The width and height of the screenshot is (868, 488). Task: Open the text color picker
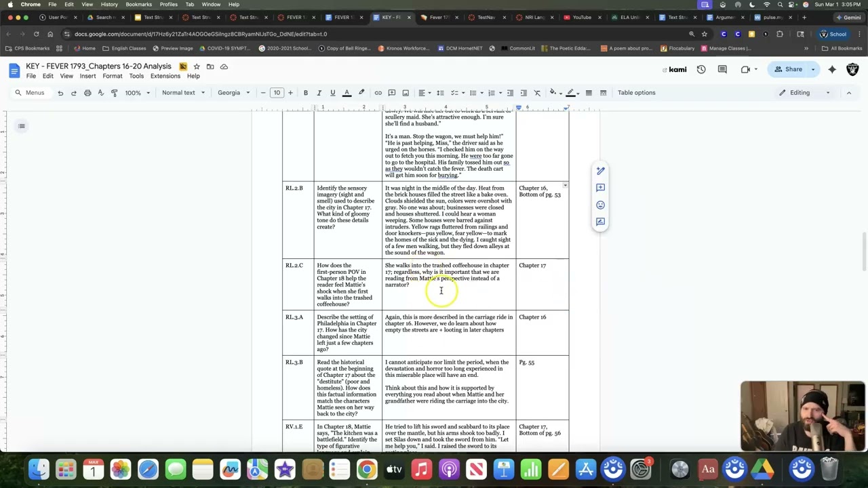[347, 93]
